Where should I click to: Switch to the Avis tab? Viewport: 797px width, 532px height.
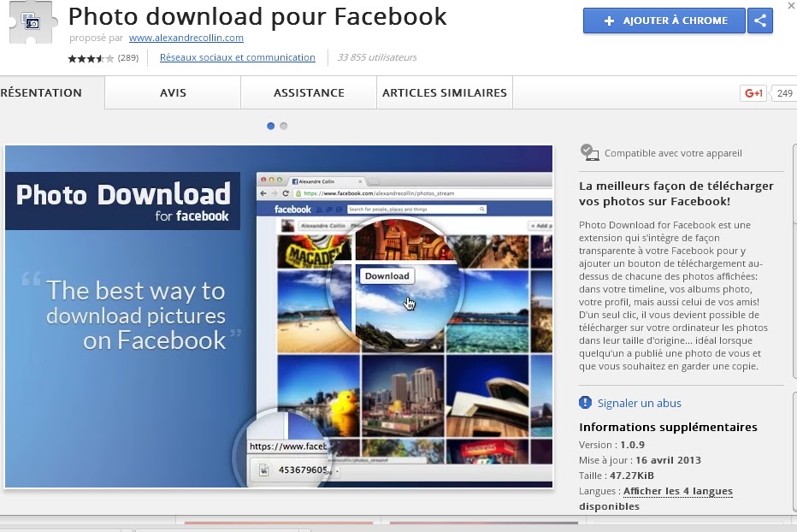pos(173,93)
